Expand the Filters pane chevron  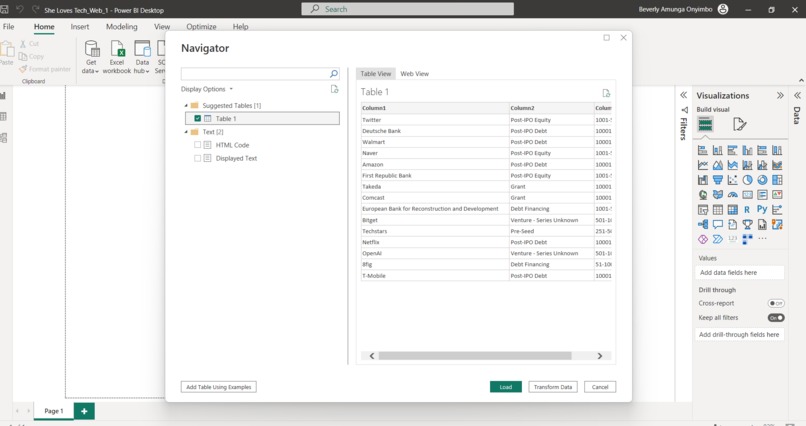click(x=684, y=95)
